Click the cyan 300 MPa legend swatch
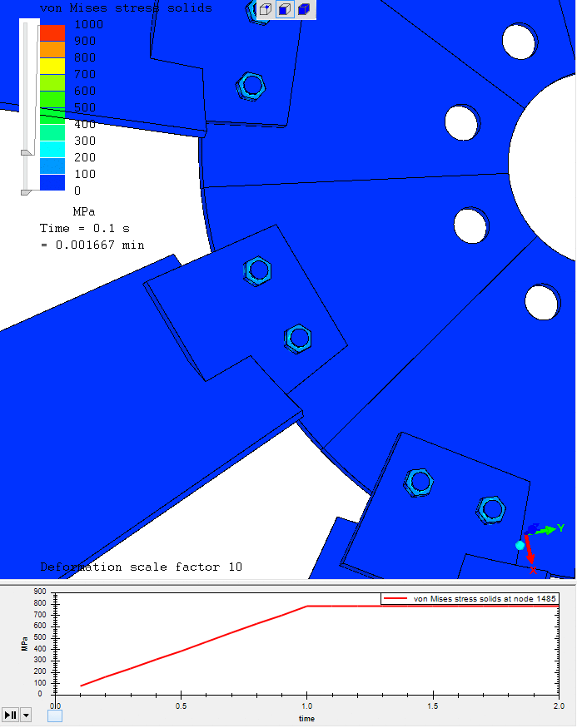This screenshot has width=577, height=728. click(52, 149)
